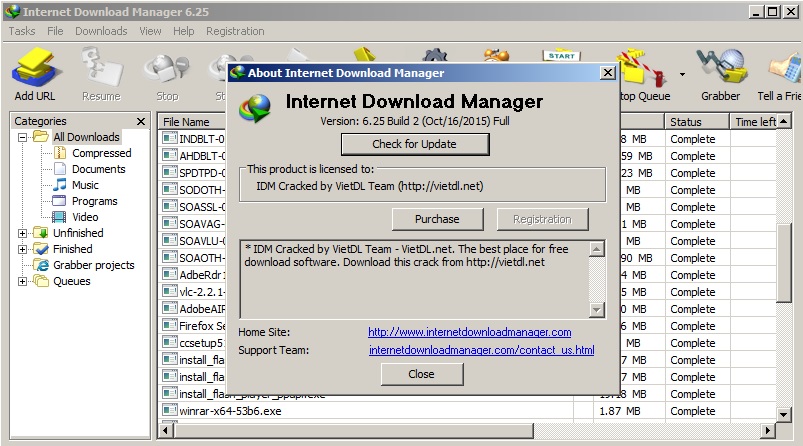The width and height of the screenshot is (803, 446).
Task: Select the SODOTH- download row
Action: [x=193, y=190]
